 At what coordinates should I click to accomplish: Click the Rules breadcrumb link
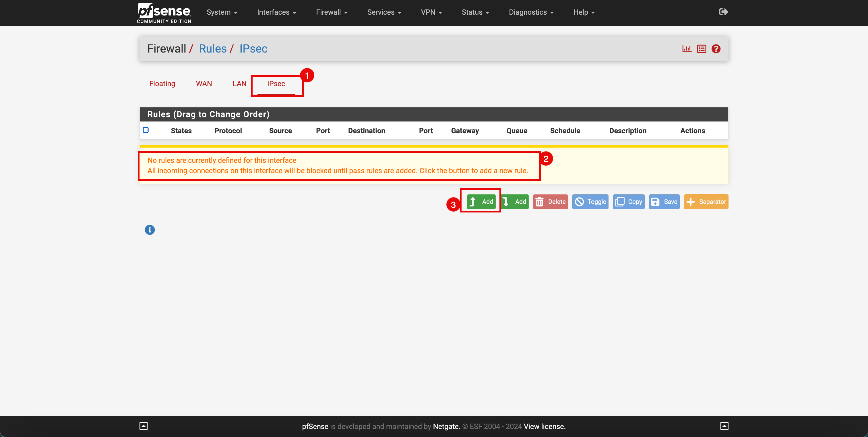[213, 49]
